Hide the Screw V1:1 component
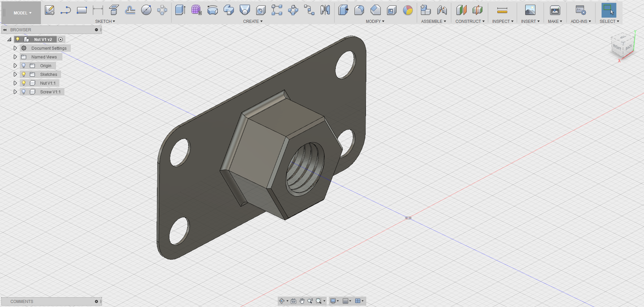Screen dimensions: 644x307 23,91
